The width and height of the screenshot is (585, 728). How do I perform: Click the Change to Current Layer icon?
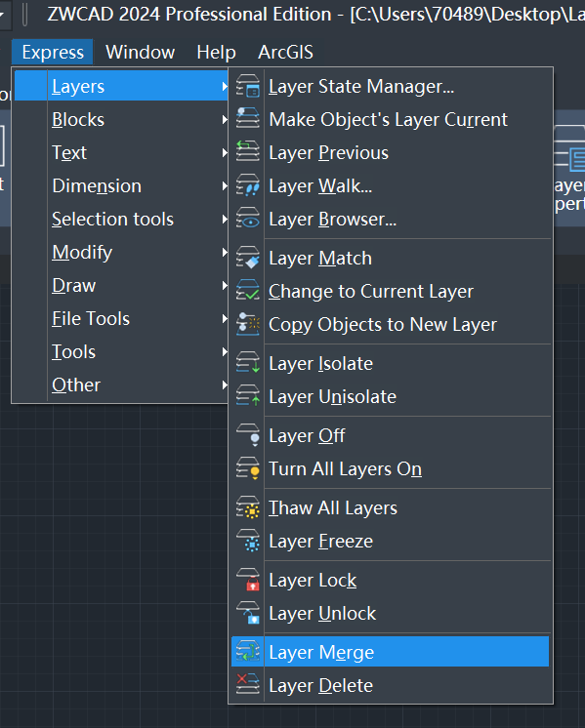click(248, 291)
